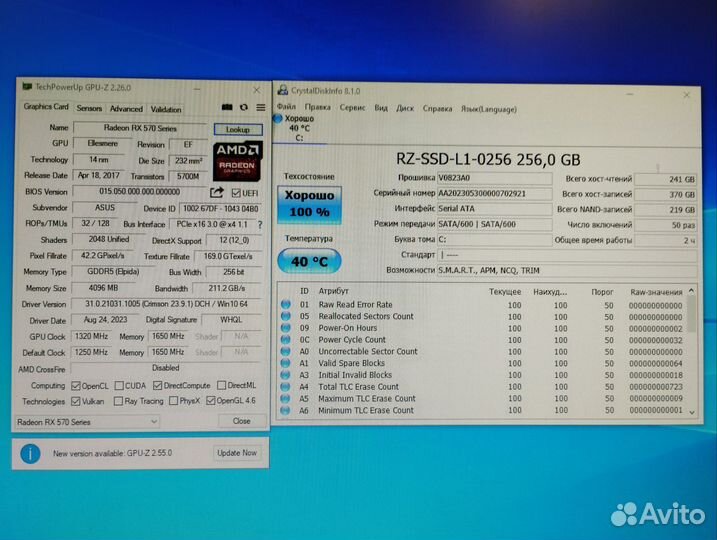
Task: Click the BIOS Version field
Action: click(x=139, y=192)
